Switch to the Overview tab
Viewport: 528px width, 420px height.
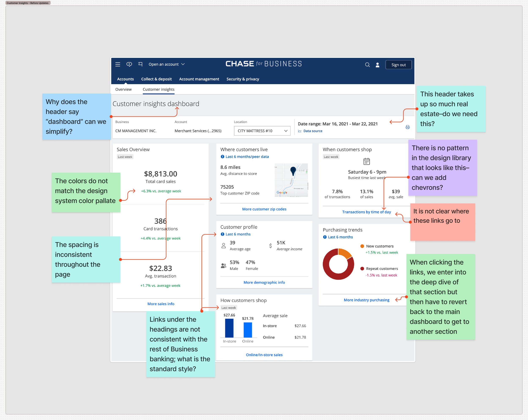click(x=123, y=89)
